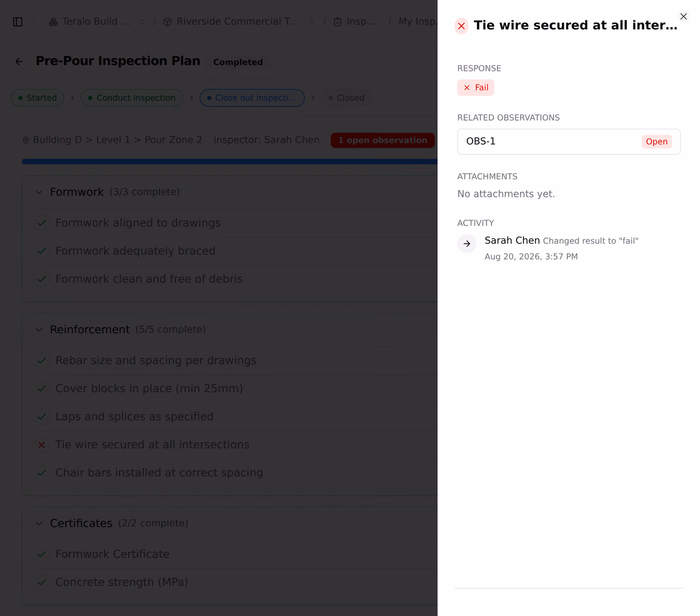Open the Riverside Commercial project switcher chevrons
This screenshot has width=700, height=616.
(x=312, y=22)
